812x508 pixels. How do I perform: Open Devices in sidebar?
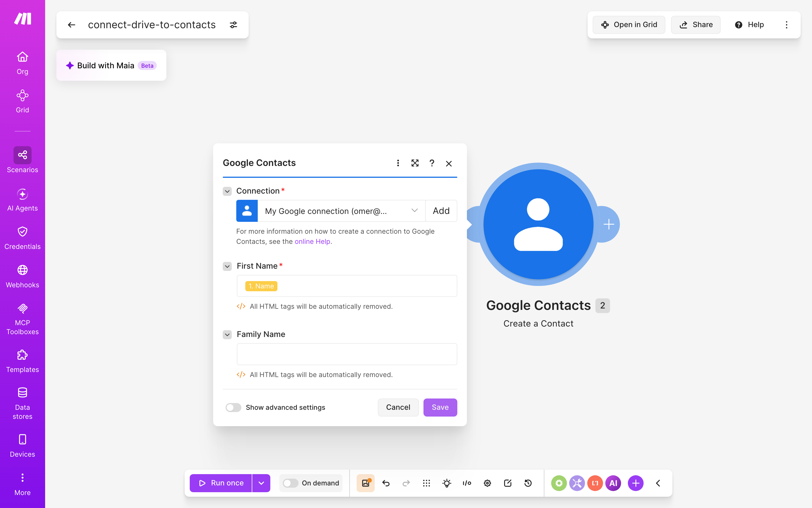23,446
